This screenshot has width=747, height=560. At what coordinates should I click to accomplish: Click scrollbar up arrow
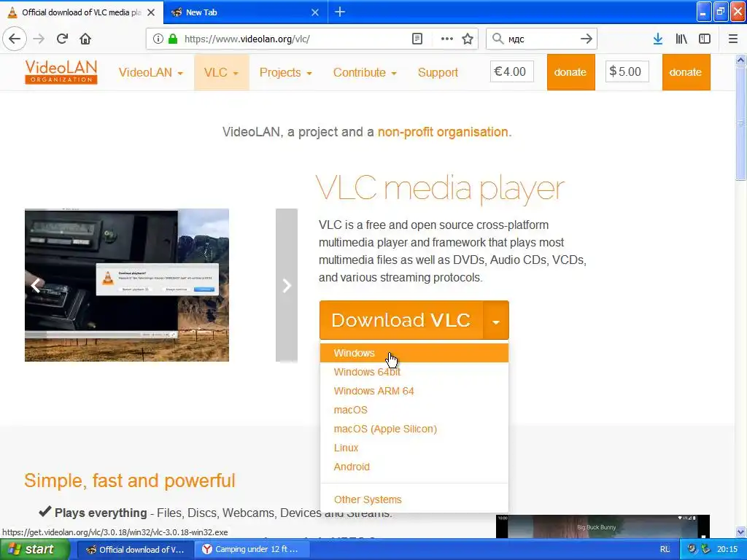(740, 60)
